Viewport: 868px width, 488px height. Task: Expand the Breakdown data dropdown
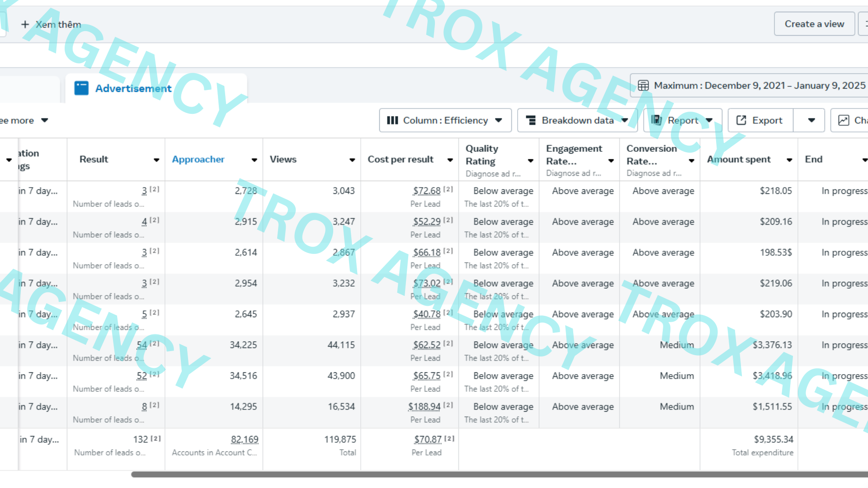[x=577, y=120]
